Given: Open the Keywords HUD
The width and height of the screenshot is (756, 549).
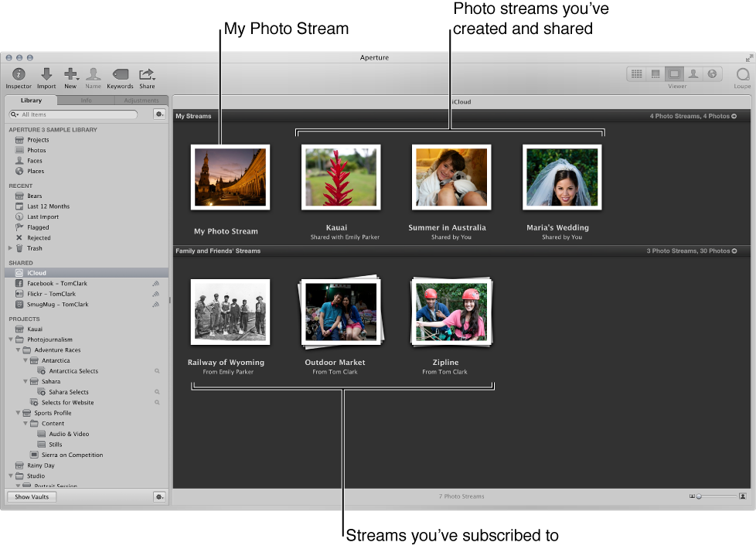Looking at the screenshot, I should point(120,73).
